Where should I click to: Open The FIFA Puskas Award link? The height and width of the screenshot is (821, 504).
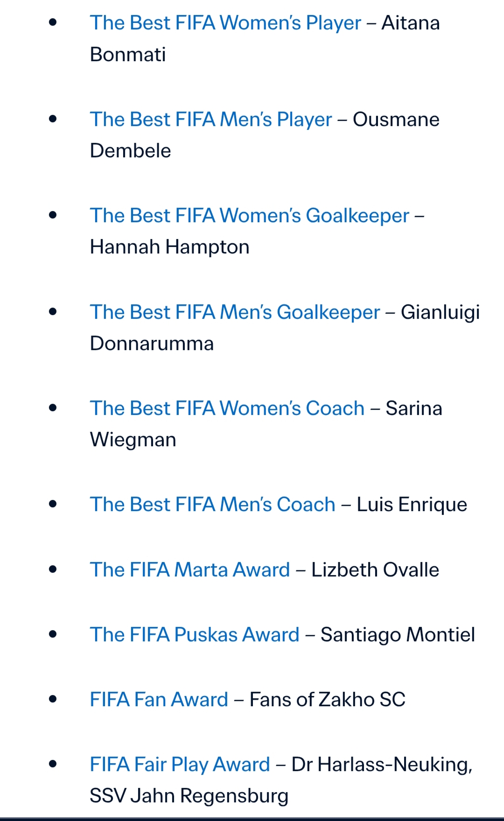point(195,635)
